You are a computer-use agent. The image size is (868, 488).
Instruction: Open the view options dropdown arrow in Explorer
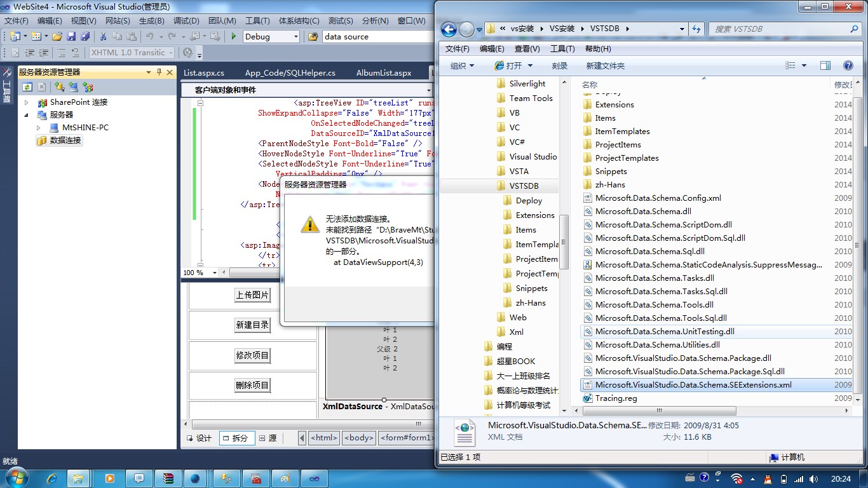point(804,65)
